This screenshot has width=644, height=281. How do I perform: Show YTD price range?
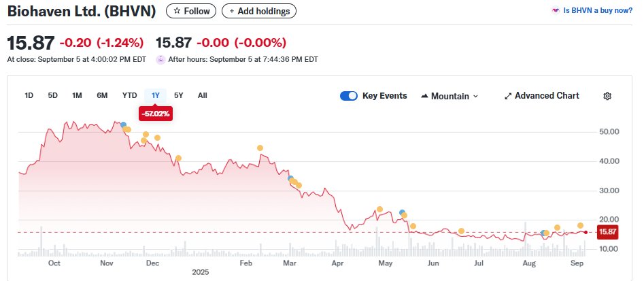pyautogui.click(x=129, y=95)
